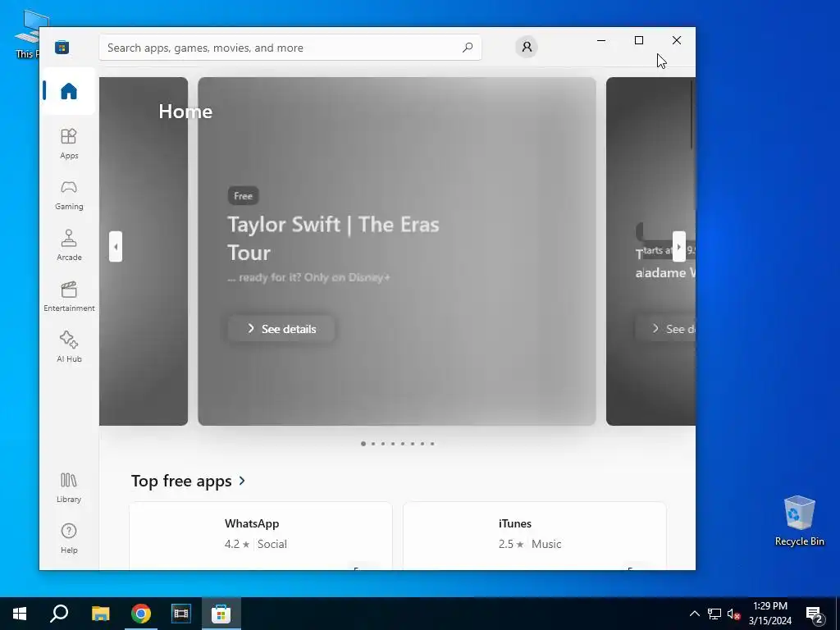Show hidden system tray icons
This screenshot has height=630, width=840.
coord(694,614)
